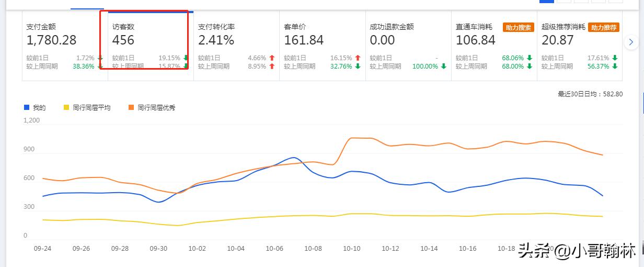This screenshot has height=267, width=644.
Task: Click the 10-16 x-axis date label
Action: point(468,249)
